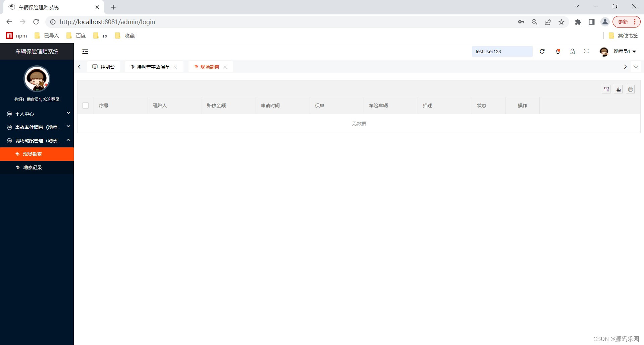The height and width of the screenshot is (345, 644).
Task: Enter fullscreen with the expand icon
Action: 586,51
